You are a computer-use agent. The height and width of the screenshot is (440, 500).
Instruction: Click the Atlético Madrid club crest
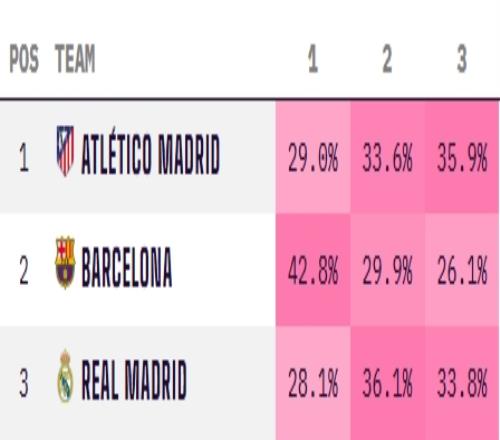pos(65,151)
